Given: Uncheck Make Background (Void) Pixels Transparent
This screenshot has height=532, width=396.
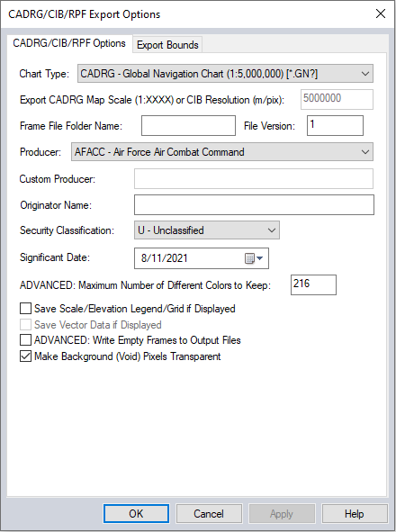Looking at the screenshot, I should coord(25,356).
